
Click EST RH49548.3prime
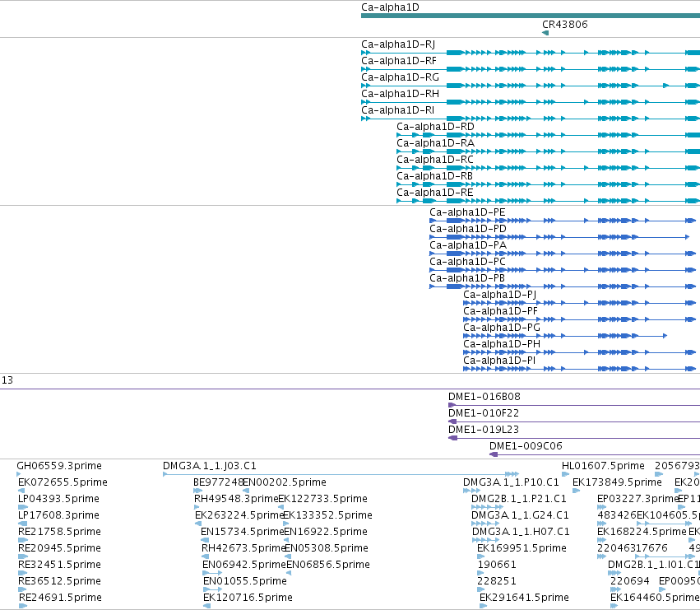pyautogui.click(x=236, y=499)
